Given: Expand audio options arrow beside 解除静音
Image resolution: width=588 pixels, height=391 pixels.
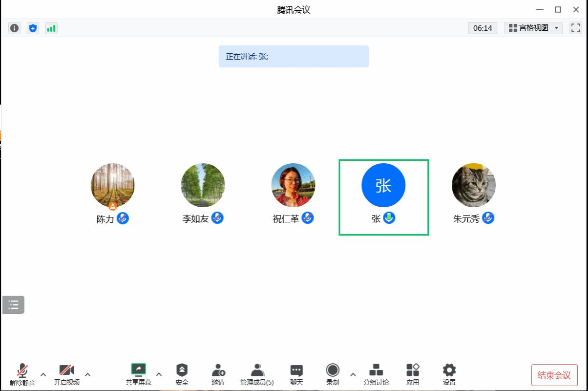Looking at the screenshot, I should [x=43, y=375].
